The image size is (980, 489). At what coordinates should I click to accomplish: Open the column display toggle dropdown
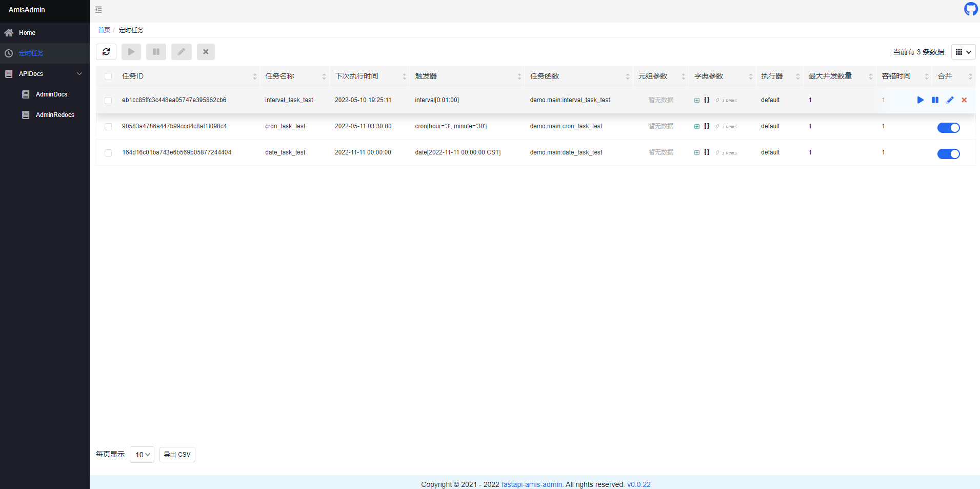point(964,52)
